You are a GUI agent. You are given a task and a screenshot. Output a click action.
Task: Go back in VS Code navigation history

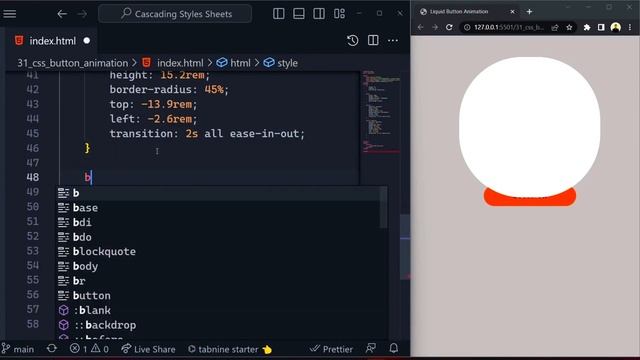click(x=62, y=14)
